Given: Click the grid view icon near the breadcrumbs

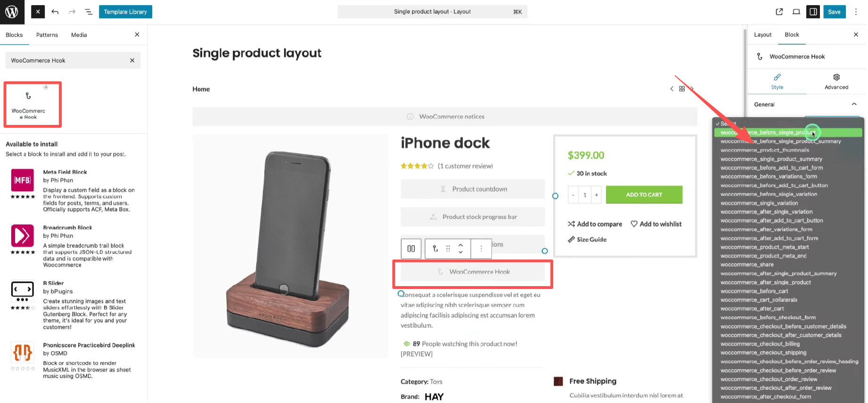Looking at the screenshot, I should (682, 89).
